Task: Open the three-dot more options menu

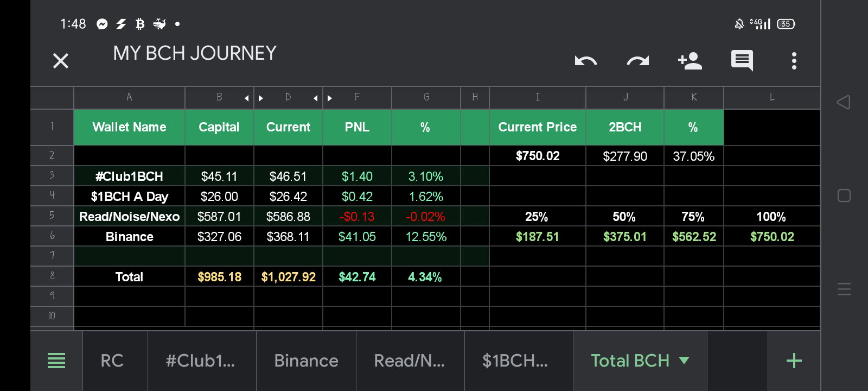Action: (794, 61)
